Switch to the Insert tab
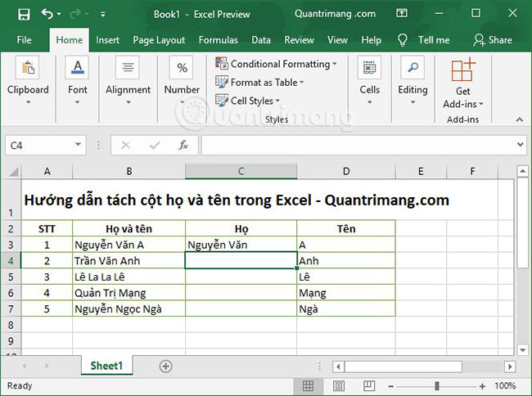The width and height of the screenshot is (532, 396). [x=107, y=40]
